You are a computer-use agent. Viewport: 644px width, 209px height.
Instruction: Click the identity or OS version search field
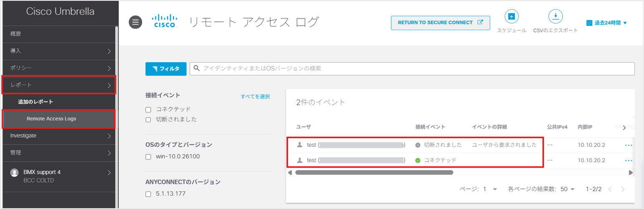coord(412,69)
